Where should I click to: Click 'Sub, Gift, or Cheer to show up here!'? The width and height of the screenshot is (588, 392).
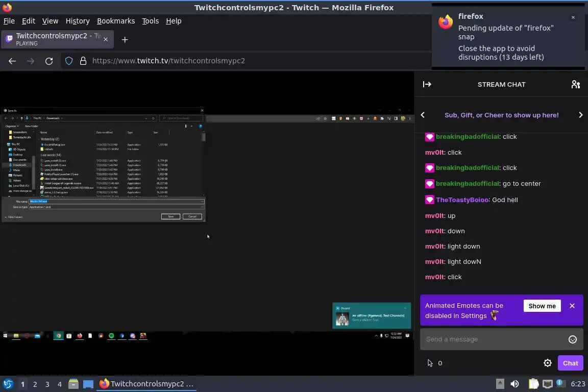click(501, 115)
